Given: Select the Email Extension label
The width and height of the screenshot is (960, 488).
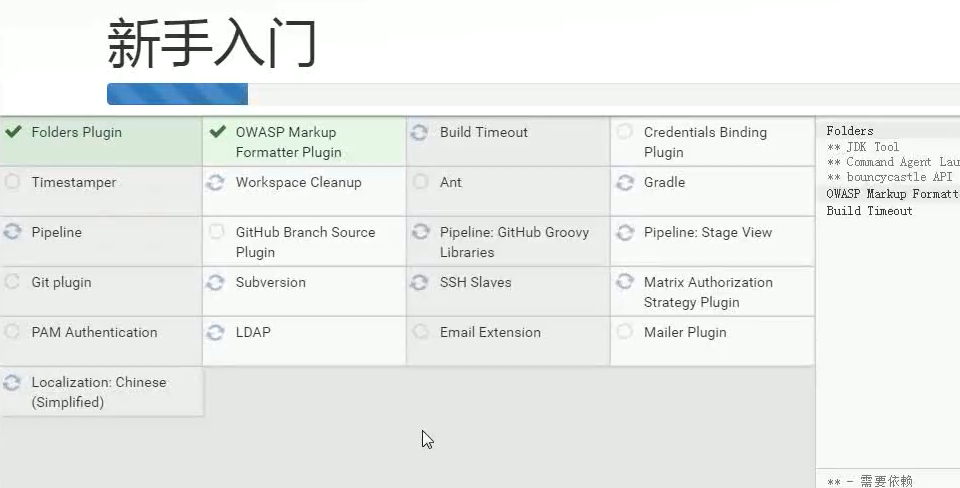Looking at the screenshot, I should pos(490,332).
